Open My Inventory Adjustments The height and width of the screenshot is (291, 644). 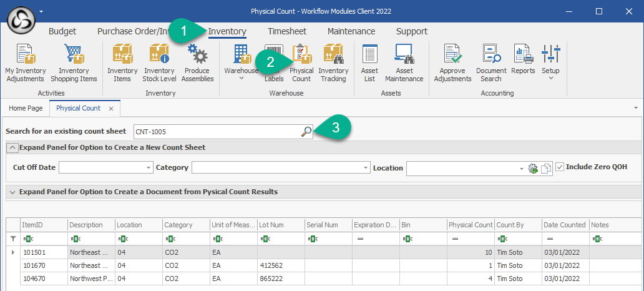pos(26,63)
